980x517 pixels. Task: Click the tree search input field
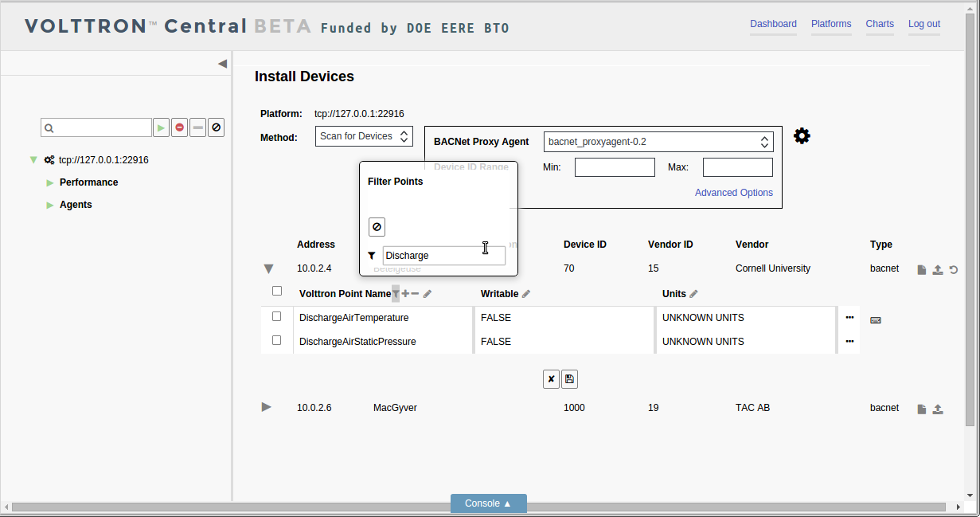pyautogui.click(x=96, y=127)
